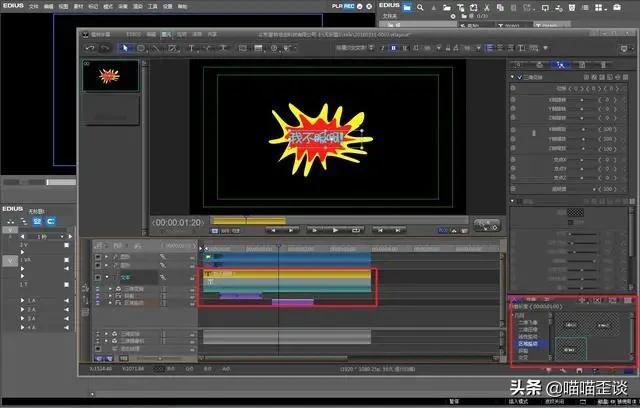
Task: Toggle visibility of the second title timeline track
Action: point(98,266)
